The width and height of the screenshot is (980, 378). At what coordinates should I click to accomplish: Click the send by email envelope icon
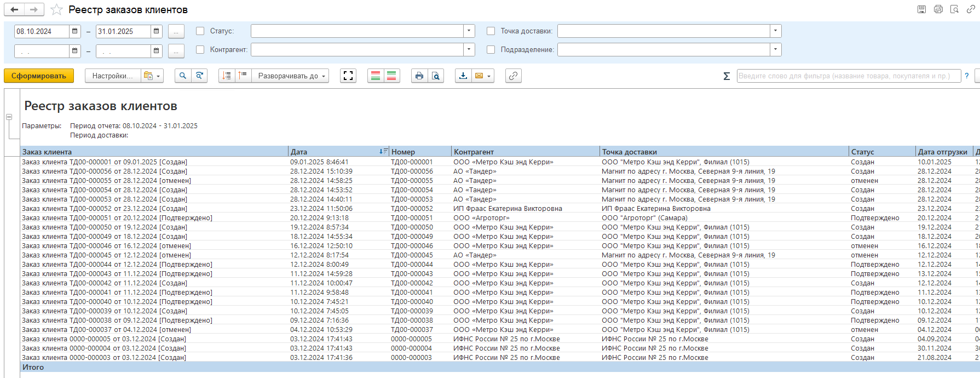479,76
